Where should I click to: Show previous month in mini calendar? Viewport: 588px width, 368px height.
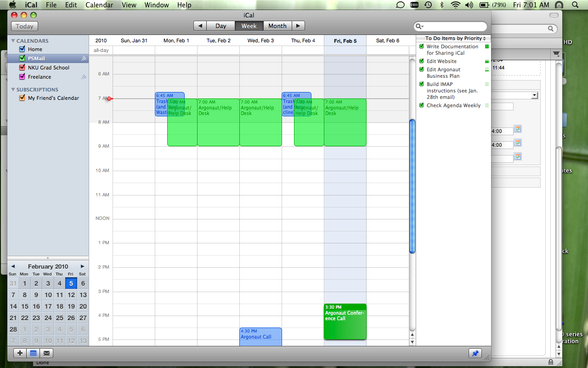(x=13, y=266)
